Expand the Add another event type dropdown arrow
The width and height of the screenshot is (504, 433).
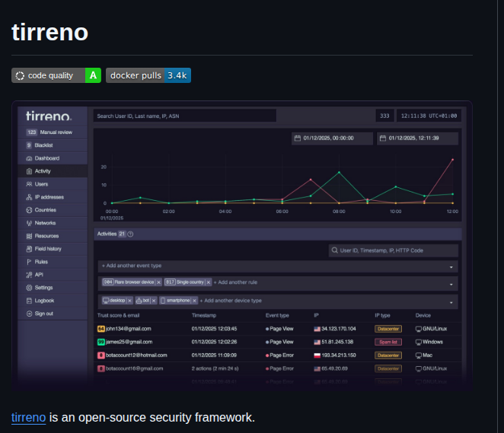[x=451, y=267]
